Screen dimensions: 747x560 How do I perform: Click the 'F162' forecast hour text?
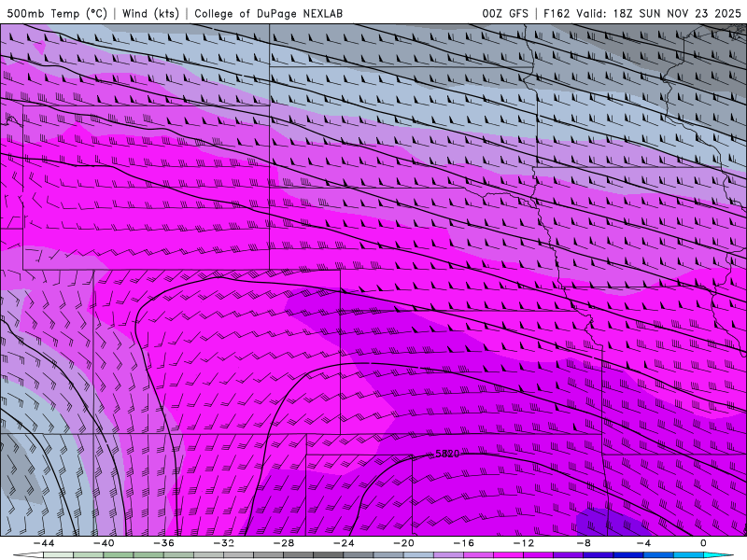[x=556, y=13]
